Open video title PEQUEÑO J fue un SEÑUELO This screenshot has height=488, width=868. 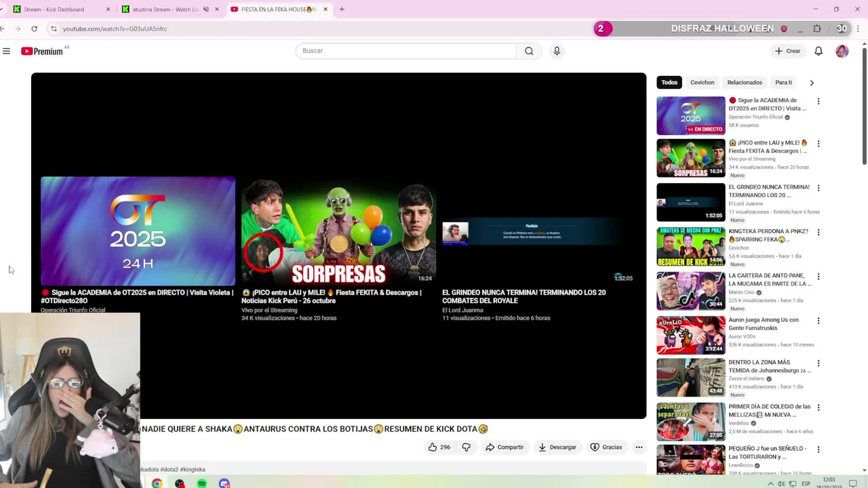point(768,452)
